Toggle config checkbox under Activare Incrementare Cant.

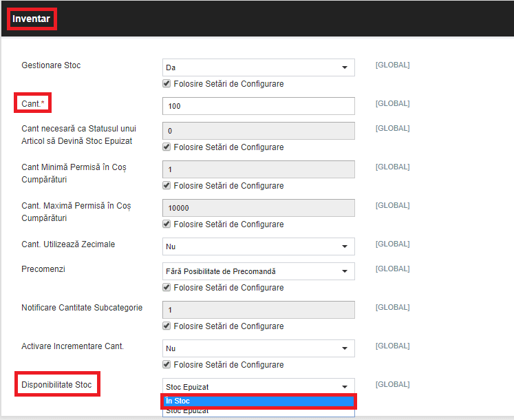click(167, 364)
